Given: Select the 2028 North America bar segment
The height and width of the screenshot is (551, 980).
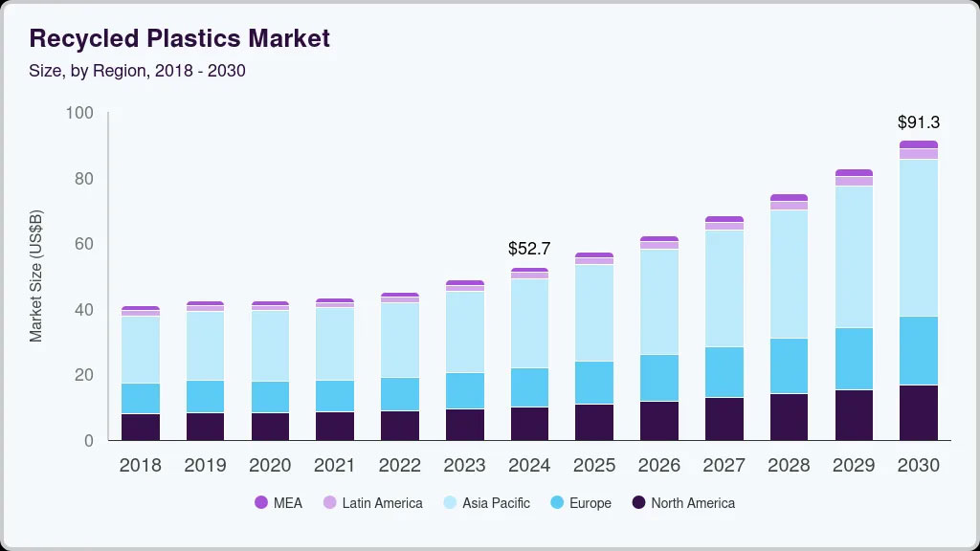Looking at the screenshot, I should pyautogui.click(x=789, y=417).
